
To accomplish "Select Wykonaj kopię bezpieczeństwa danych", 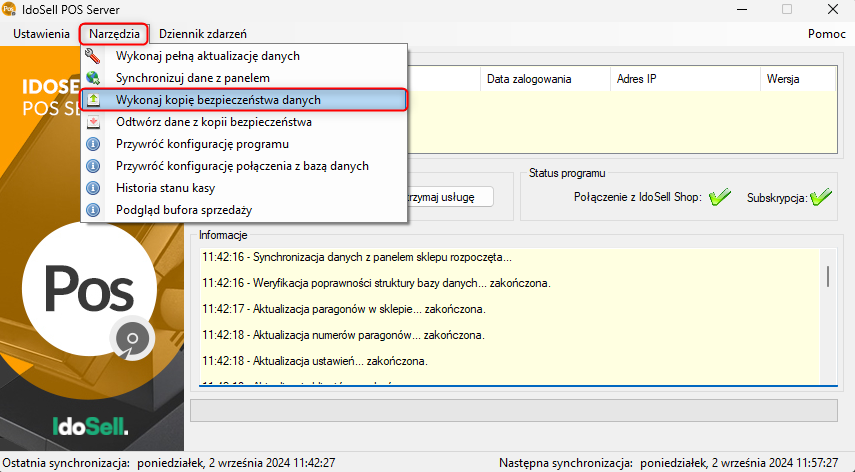I will tap(244, 100).
